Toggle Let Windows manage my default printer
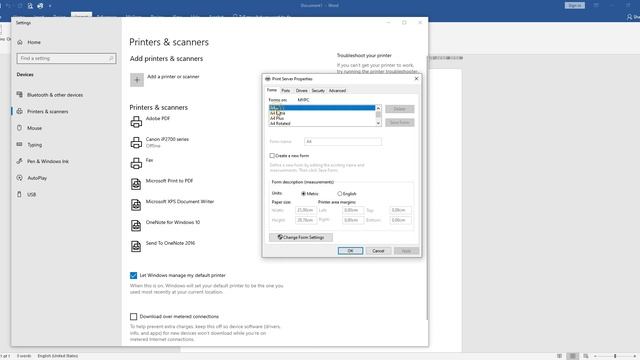Screen dimensions: 640x360 [133, 276]
